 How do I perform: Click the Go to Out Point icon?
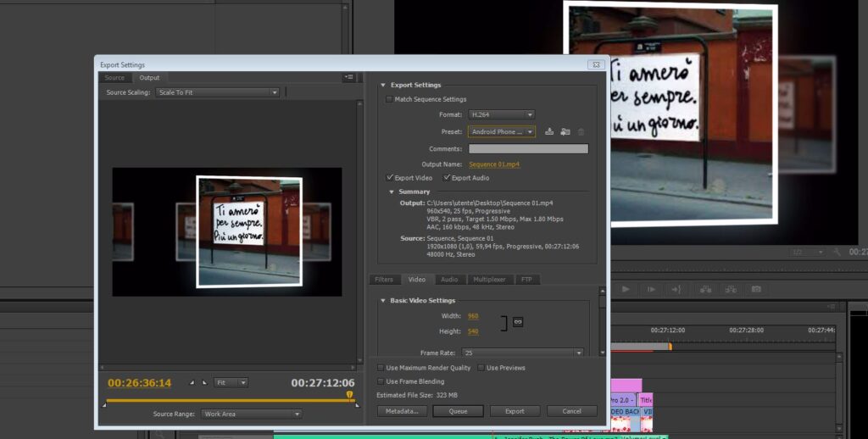(x=676, y=289)
